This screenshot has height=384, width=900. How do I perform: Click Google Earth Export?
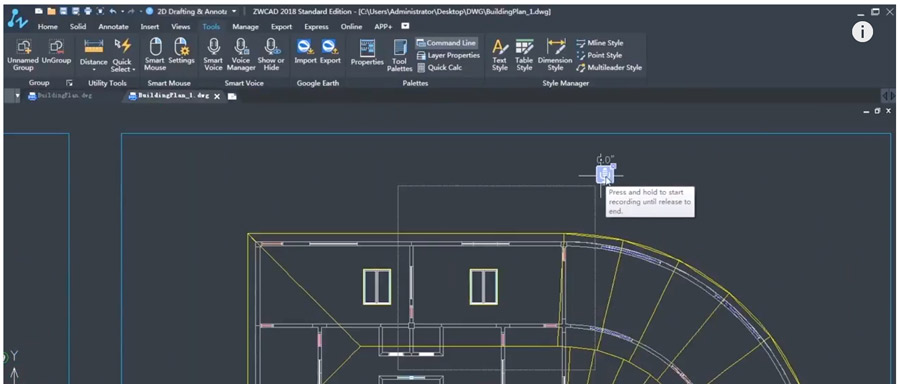(x=330, y=52)
